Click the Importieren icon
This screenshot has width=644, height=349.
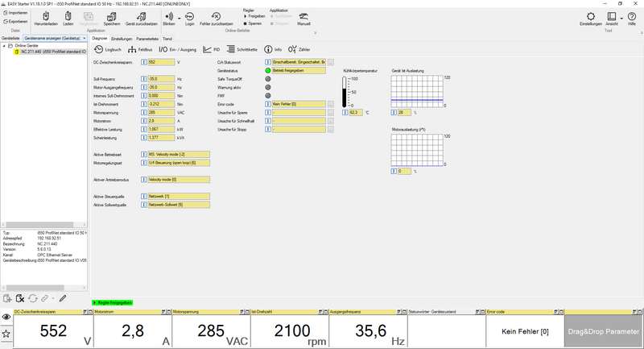pyautogui.click(x=6, y=13)
